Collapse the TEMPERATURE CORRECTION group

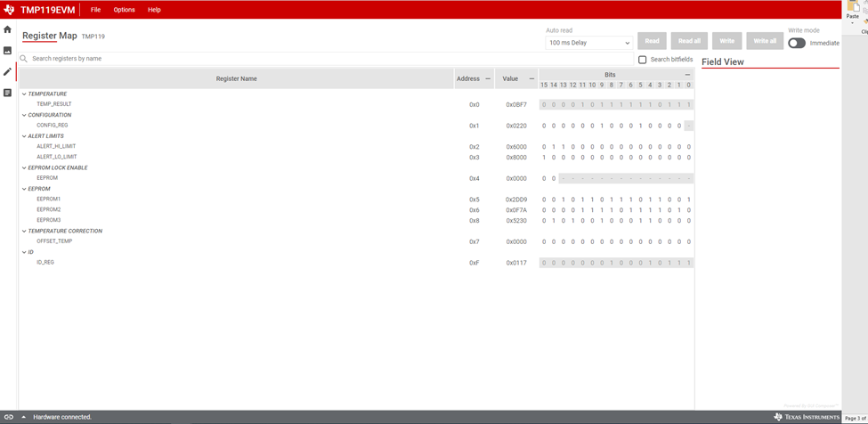coord(24,231)
